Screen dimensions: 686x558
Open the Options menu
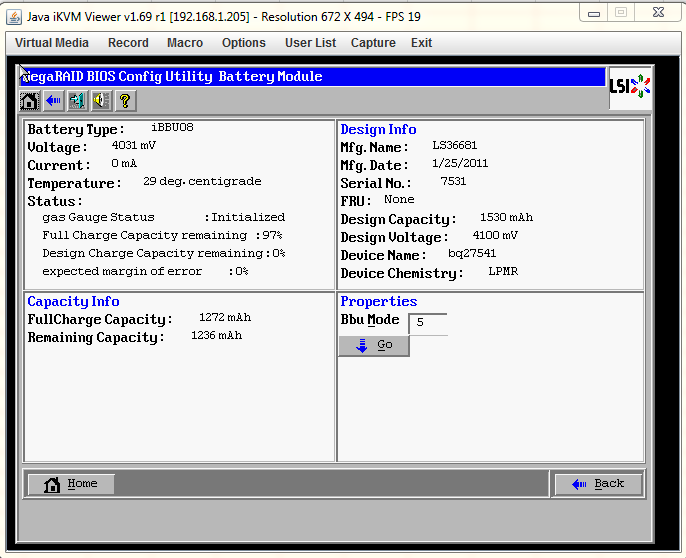(x=244, y=43)
